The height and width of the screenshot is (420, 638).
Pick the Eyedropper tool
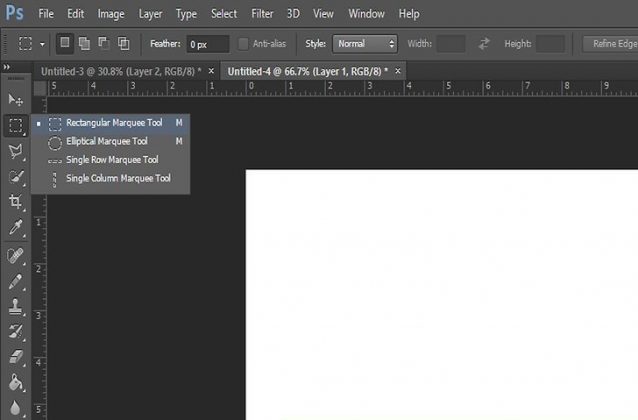click(15, 229)
